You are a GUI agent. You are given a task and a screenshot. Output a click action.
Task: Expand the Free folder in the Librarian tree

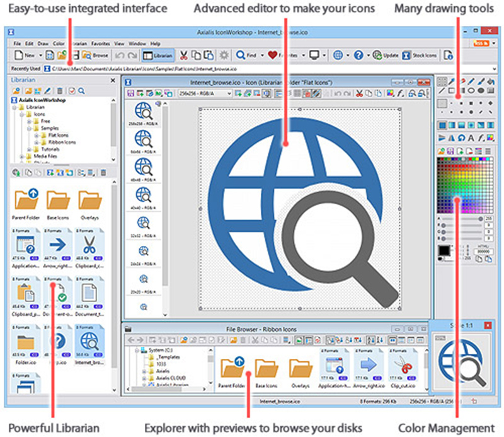pyautogui.click(x=29, y=121)
